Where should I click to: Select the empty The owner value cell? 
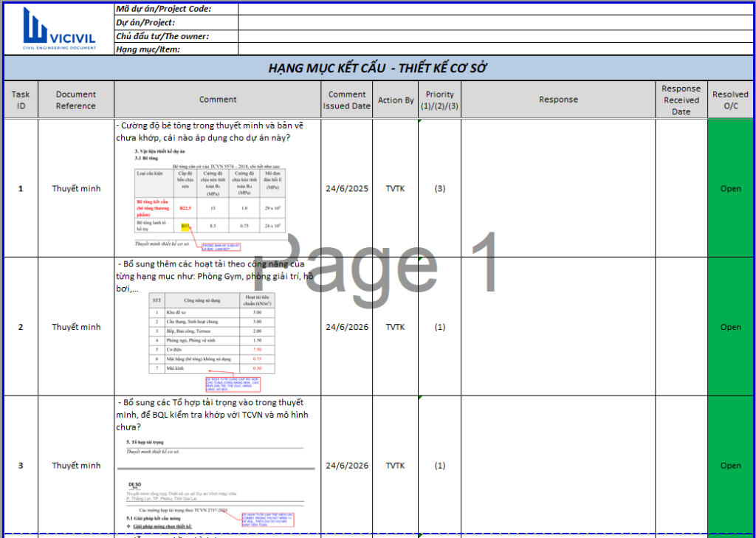(495, 35)
